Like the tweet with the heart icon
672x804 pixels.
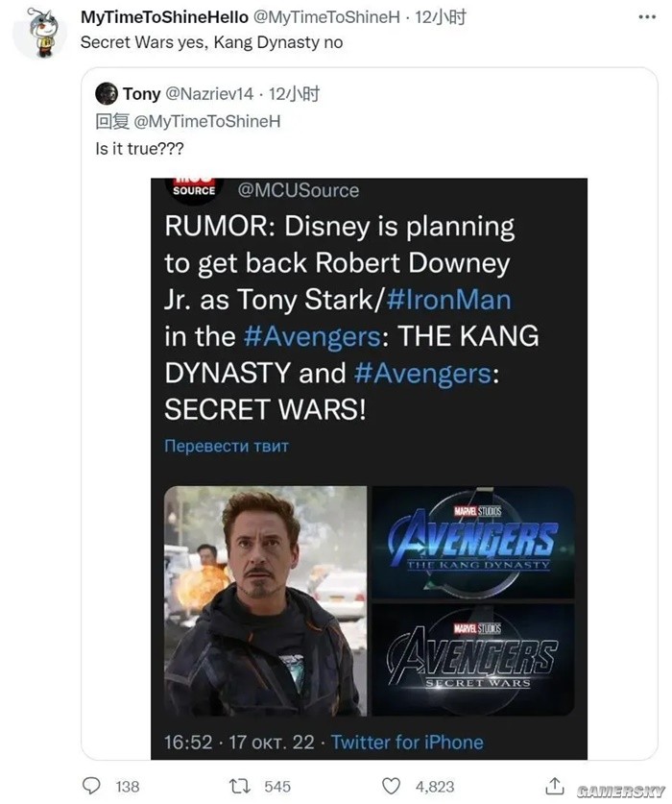(x=391, y=786)
